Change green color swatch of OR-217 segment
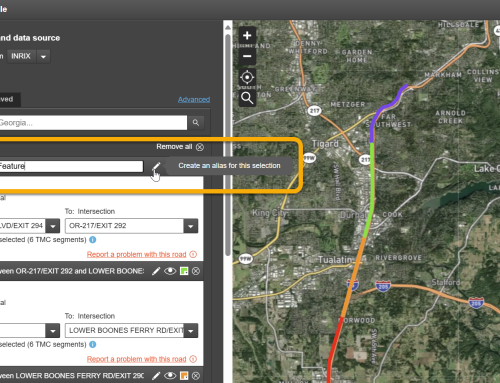This screenshot has width=500, height=383. click(184, 271)
